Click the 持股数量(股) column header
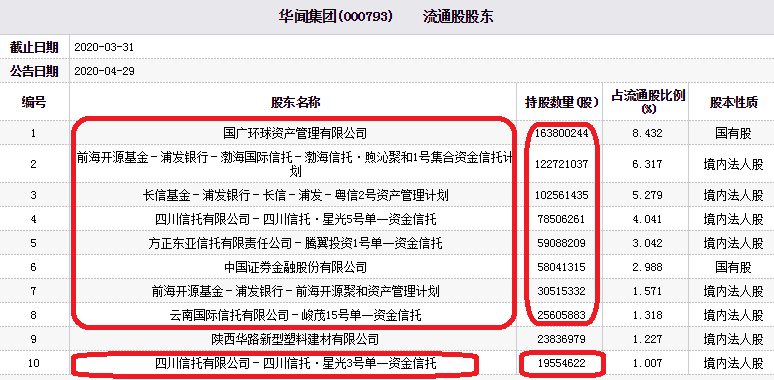Screen dimensions: 774x380 [x=562, y=103]
